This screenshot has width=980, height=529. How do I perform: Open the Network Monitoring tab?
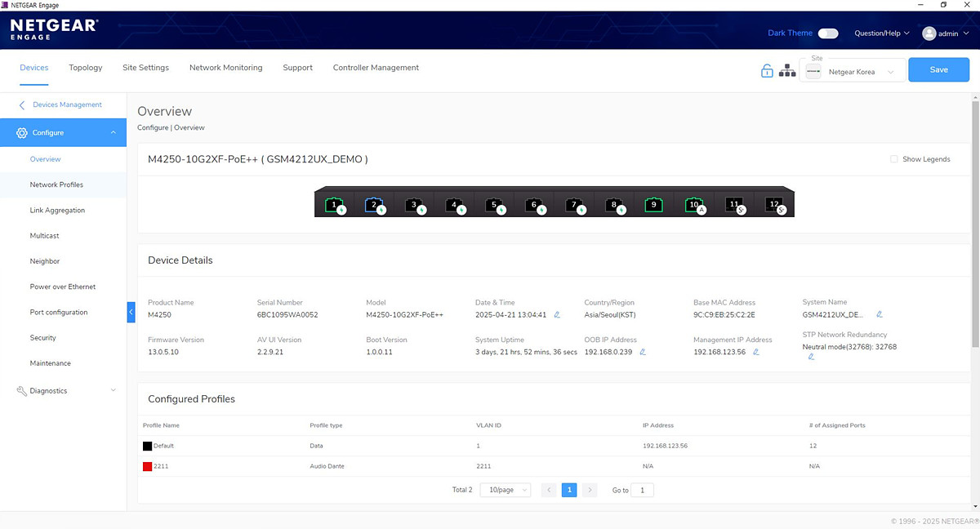pyautogui.click(x=226, y=68)
